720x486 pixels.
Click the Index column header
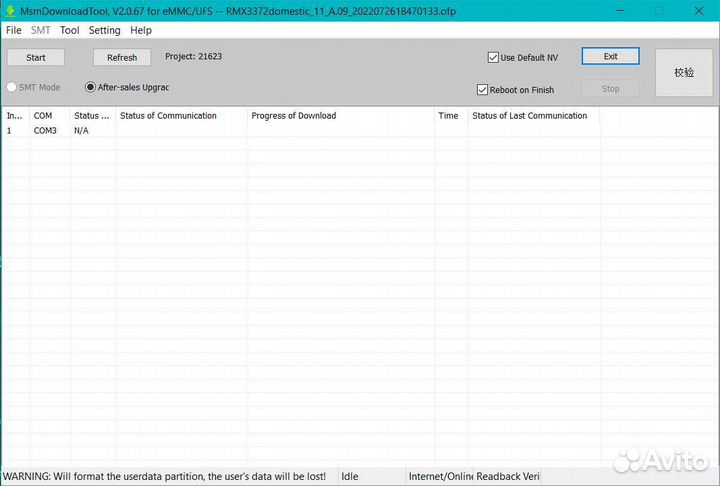15,116
